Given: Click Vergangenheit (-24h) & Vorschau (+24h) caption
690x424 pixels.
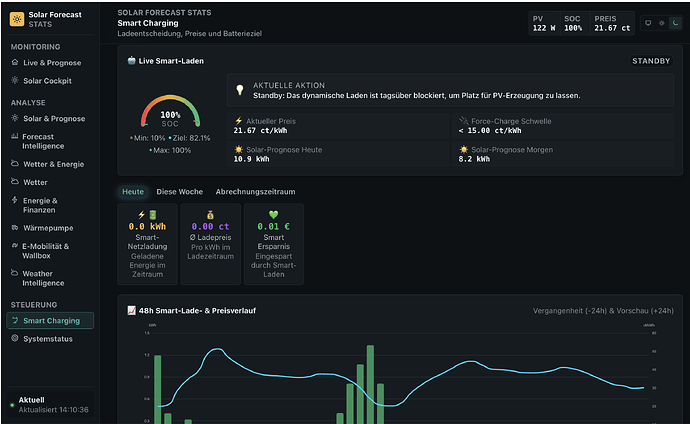Looking at the screenshot, I should [603, 311].
